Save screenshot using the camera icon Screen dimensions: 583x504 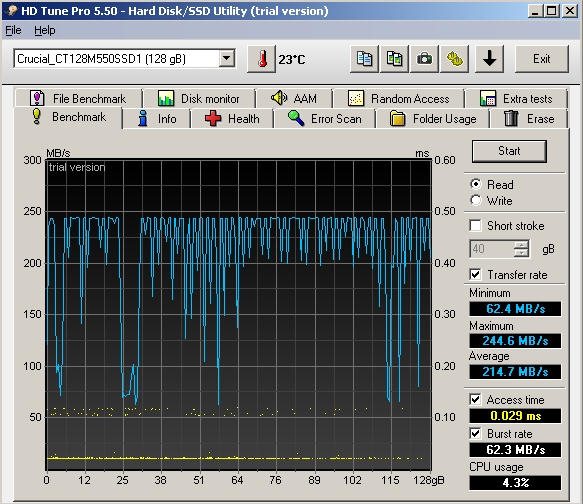click(424, 59)
